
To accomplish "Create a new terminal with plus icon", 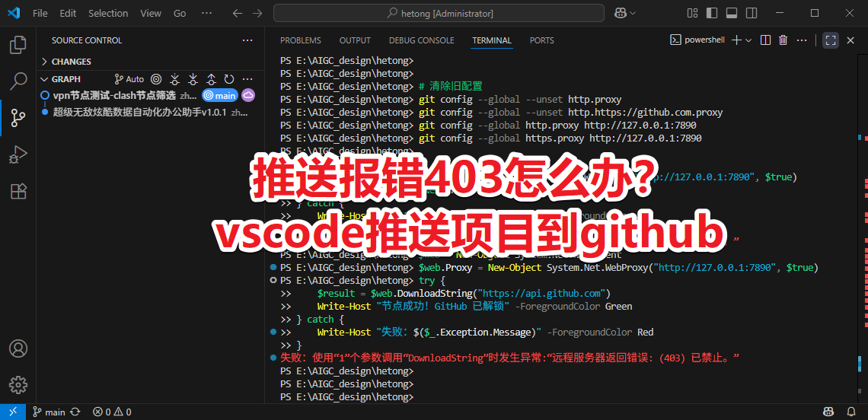I will pos(737,40).
